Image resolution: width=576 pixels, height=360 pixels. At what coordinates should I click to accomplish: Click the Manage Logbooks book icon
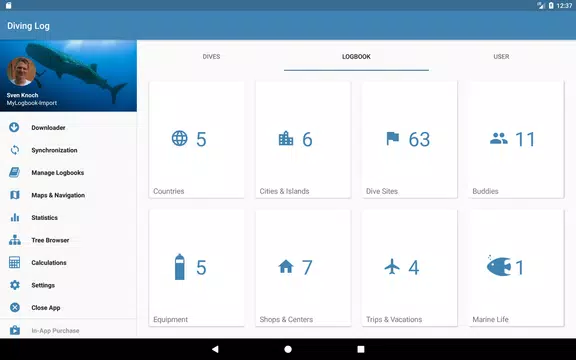pyautogui.click(x=14, y=172)
